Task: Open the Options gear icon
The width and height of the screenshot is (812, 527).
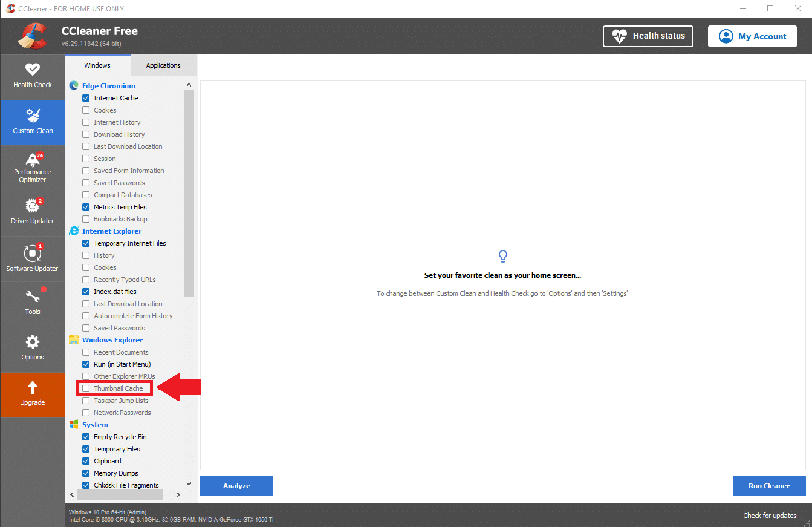Action: coord(33,342)
